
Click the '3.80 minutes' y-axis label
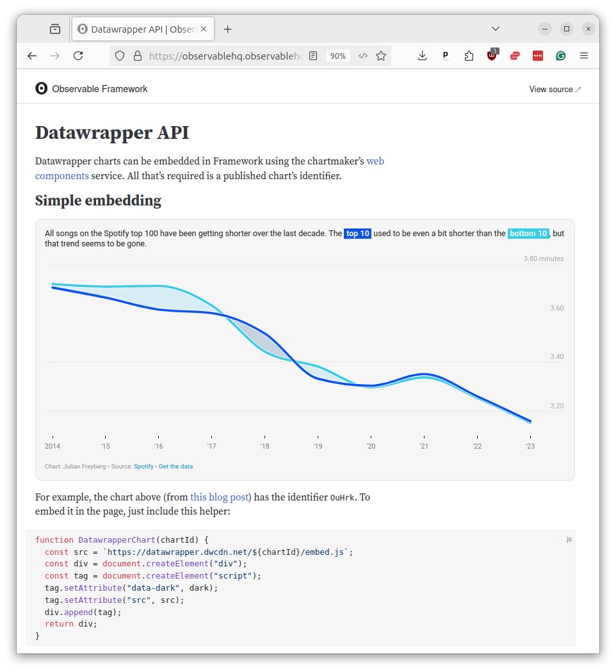coord(544,259)
